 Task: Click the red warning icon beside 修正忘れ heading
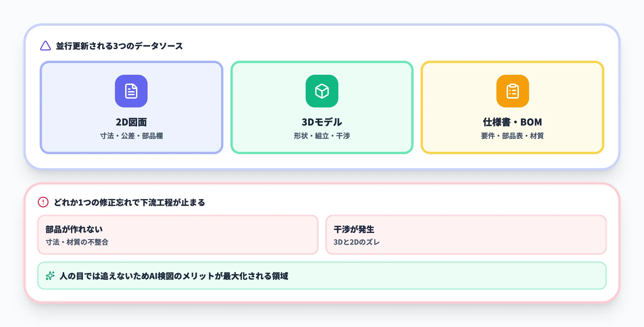coord(43,202)
